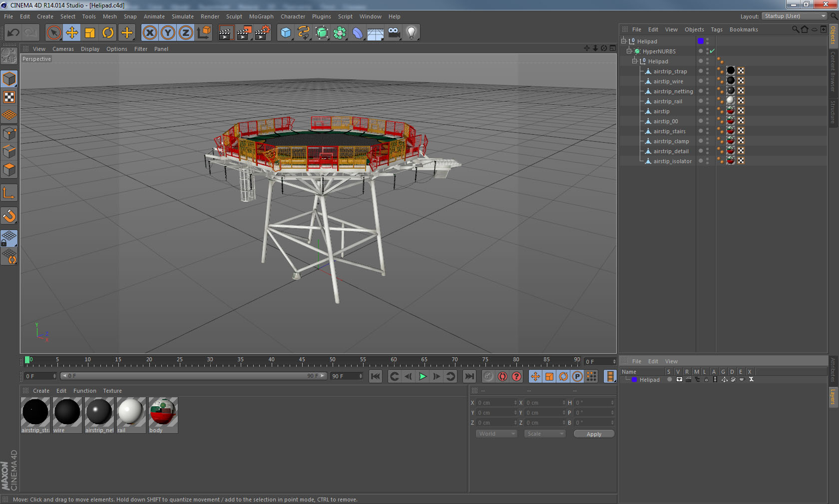Open the spline tools icon
This screenshot has height=504, width=839.
pos(304,33)
